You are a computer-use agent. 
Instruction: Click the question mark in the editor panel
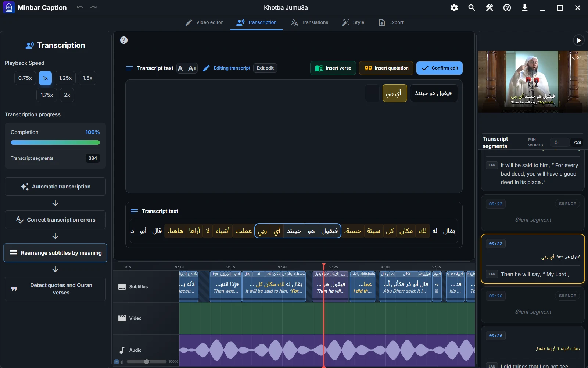(124, 40)
